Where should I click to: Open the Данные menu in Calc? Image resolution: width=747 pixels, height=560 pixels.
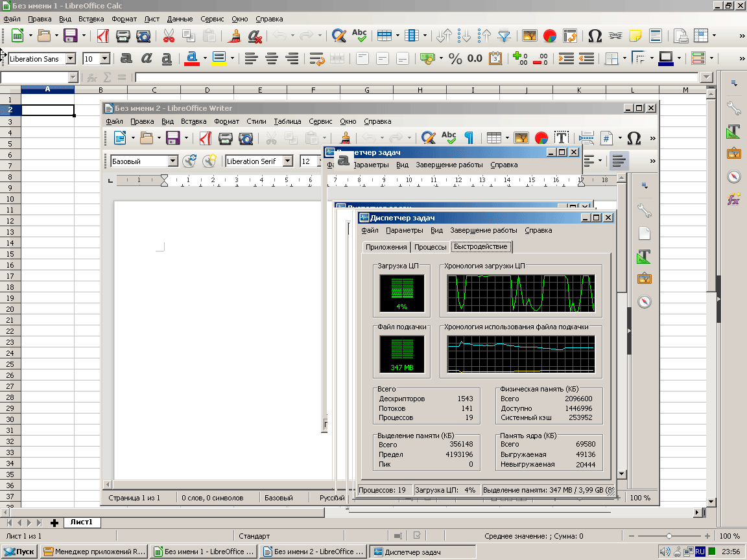click(x=180, y=19)
